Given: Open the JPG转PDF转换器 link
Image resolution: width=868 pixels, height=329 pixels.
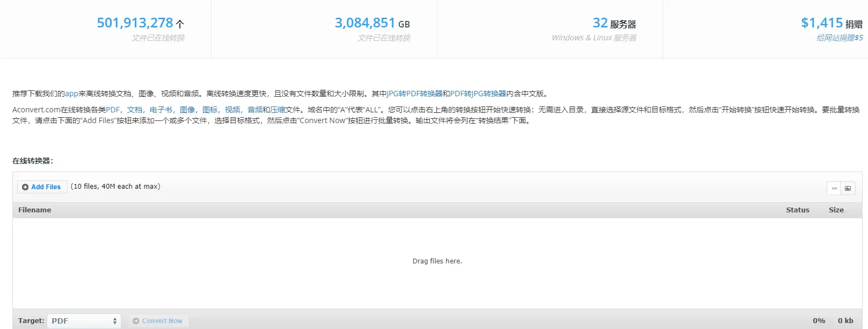Looking at the screenshot, I should [415, 94].
